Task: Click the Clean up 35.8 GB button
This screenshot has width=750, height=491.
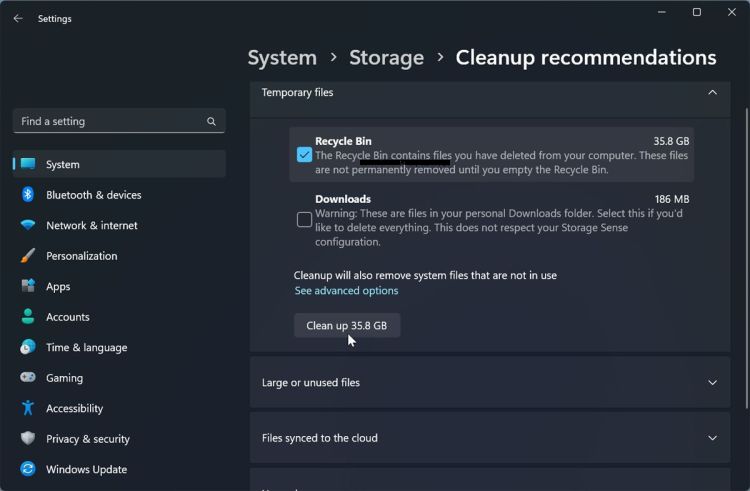Action: coord(346,326)
